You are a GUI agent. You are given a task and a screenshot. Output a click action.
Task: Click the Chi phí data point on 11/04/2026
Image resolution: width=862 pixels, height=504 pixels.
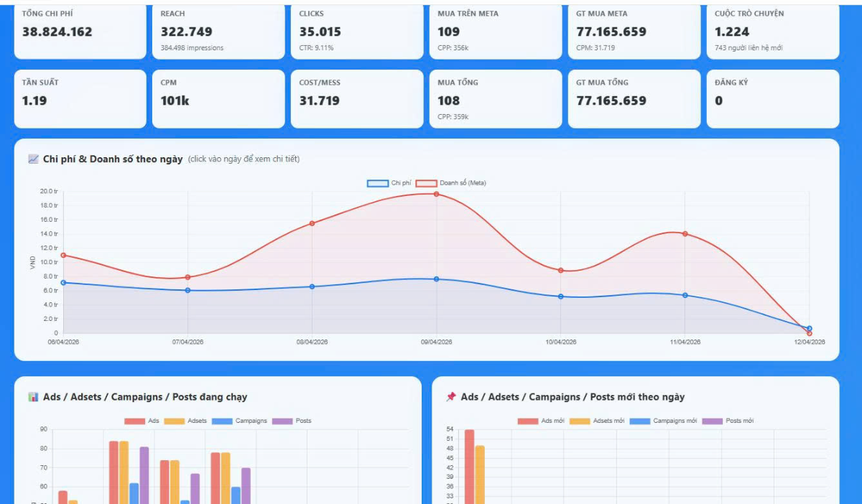coord(685,295)
